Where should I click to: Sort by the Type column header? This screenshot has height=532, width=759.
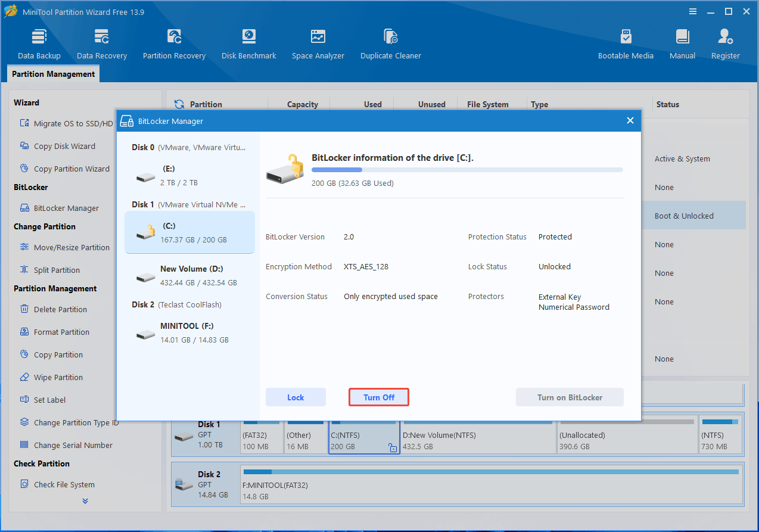click(539, 104)
